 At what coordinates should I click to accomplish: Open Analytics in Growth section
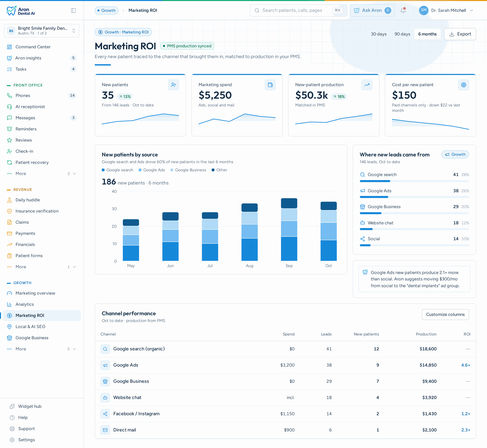(42, 304)
